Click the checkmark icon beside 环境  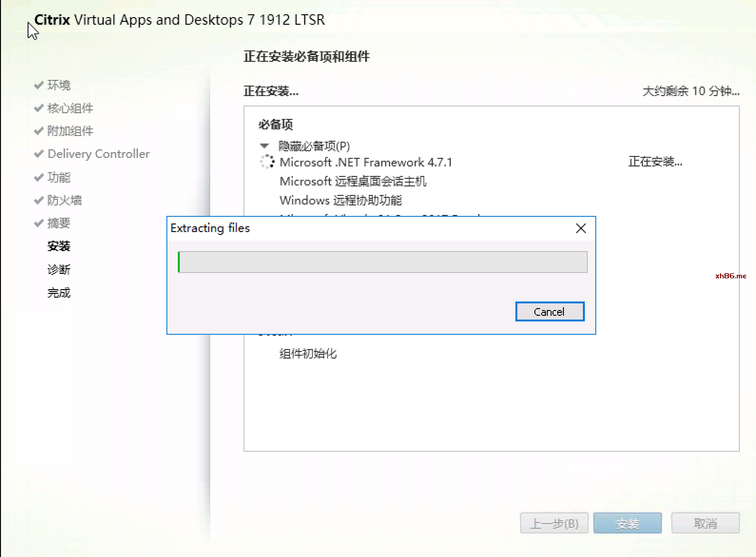(39, 85)
